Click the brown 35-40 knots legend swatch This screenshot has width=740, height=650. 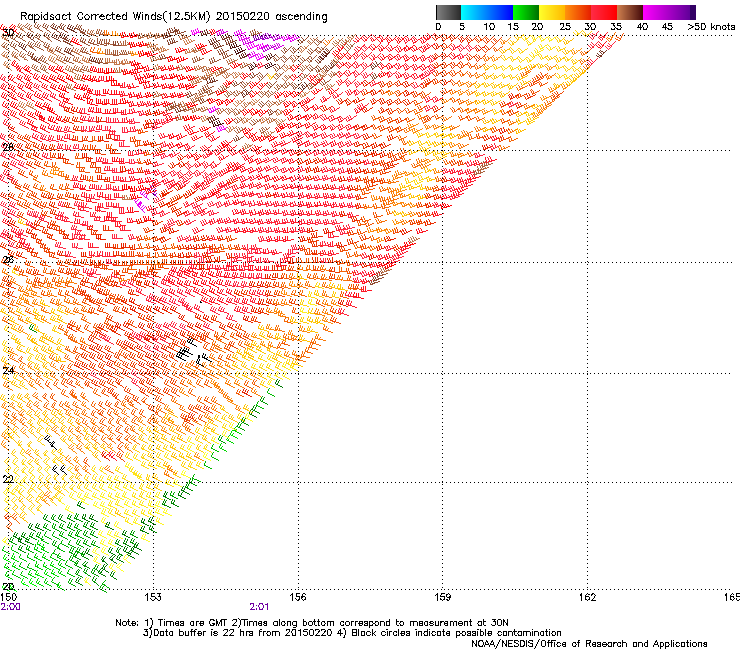630,13
